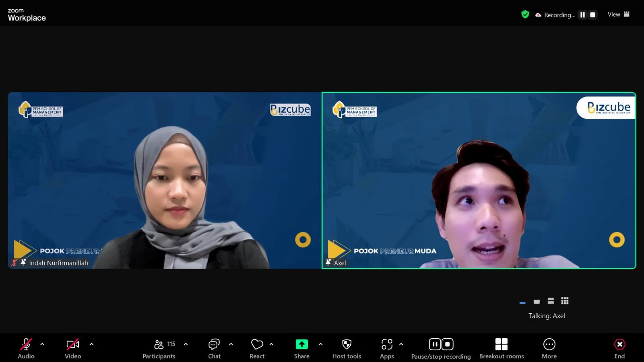Click the End meeting button
Image resolution: width=644 pixels, height=362 pixels.
click(619, 348)
